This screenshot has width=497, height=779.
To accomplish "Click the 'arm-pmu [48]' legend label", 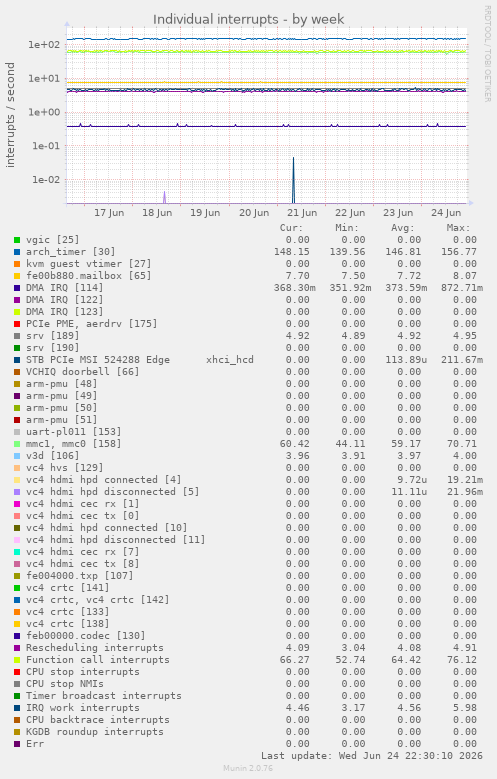I will coord(62,384).
